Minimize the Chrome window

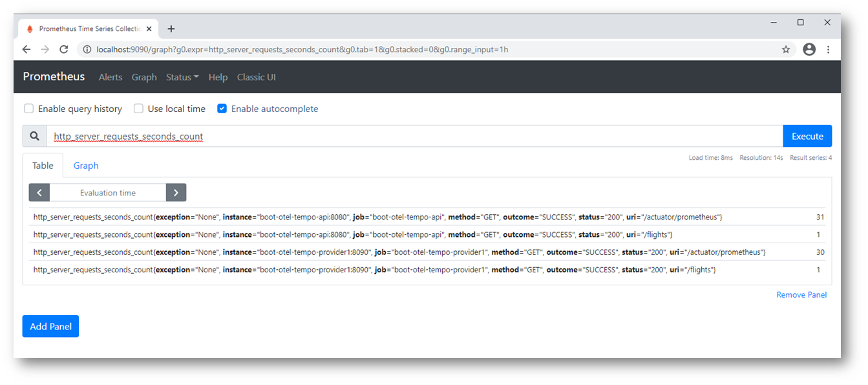click(x=774, y=23)
